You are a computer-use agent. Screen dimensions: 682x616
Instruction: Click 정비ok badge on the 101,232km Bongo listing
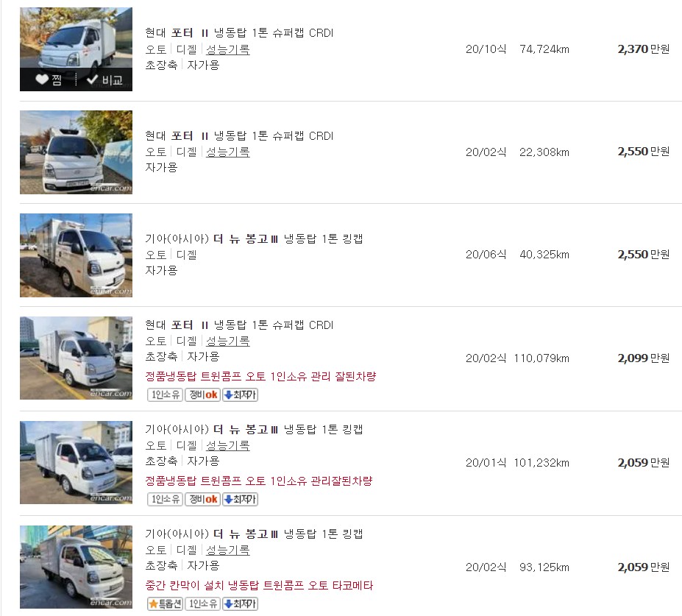(202, 500)
